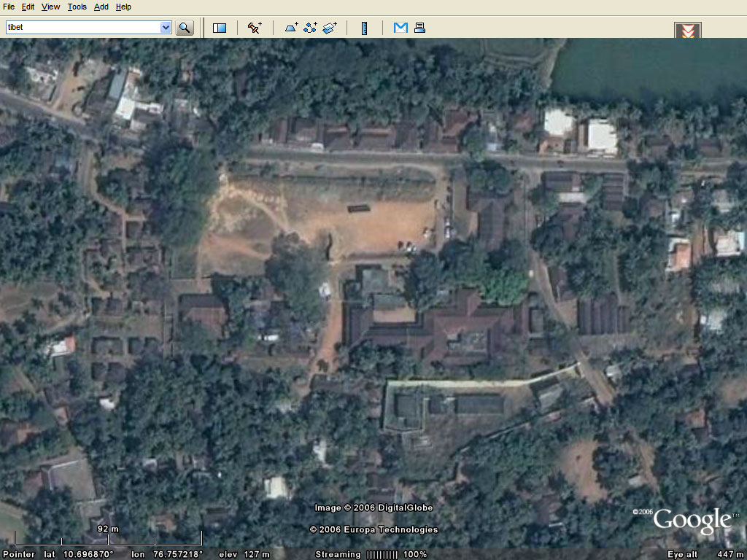Open the Help menu
This screenshot has height=560, width=747.
point(123,7)
